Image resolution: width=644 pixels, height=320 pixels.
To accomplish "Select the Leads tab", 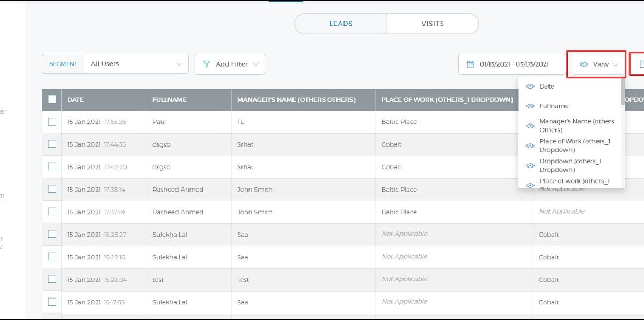I will coord(341,24).
